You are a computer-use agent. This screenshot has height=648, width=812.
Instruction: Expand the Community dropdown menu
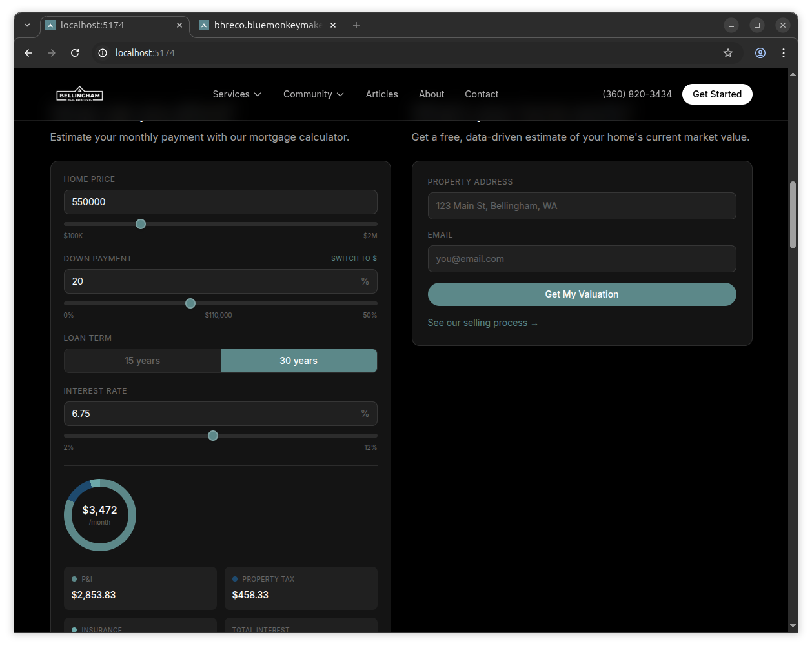pos(314,94)
